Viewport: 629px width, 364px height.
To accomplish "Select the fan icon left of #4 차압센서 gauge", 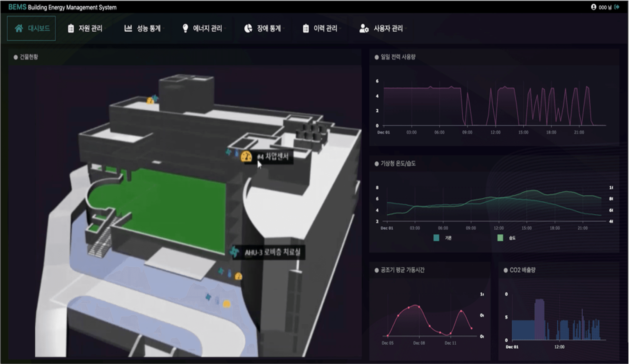I will [228, 152].
